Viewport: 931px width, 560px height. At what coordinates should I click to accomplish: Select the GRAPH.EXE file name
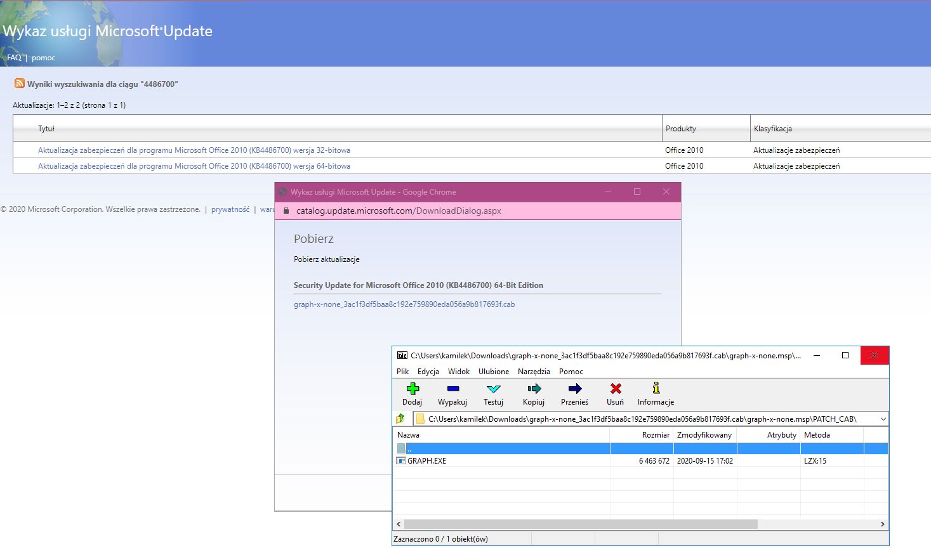click(x=426, y=461)
